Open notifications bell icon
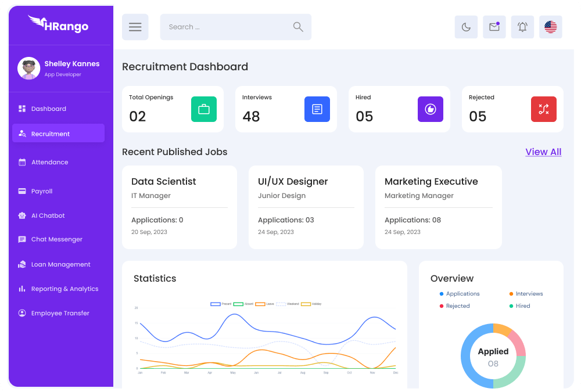 coord(522,27)
